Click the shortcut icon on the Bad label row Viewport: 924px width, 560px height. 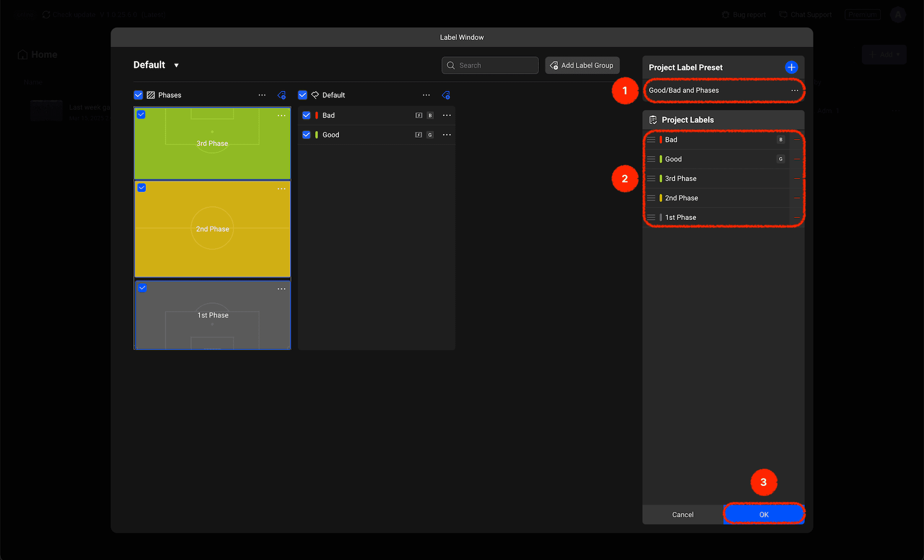click(419, 115)
